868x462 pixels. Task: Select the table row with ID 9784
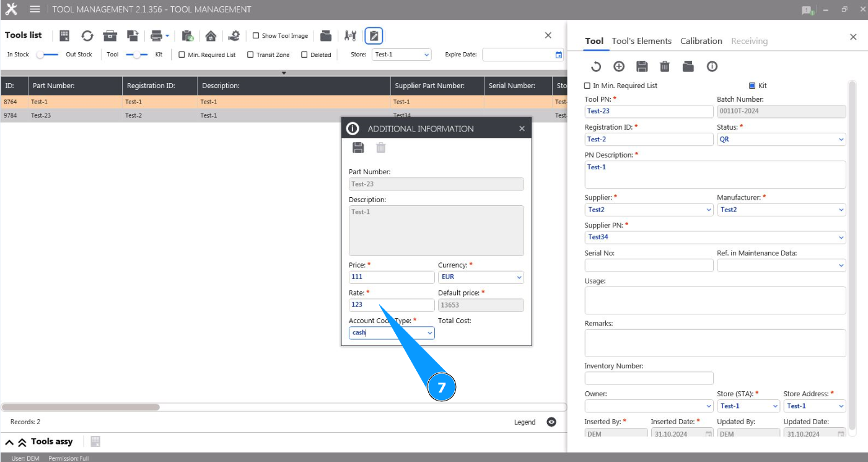(x=283, y=115)
